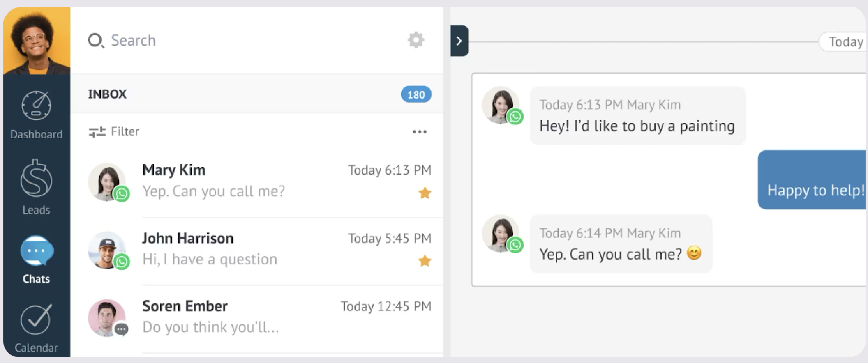Expand the panel with arrow chevron
Screen dimensions: 868x363
tap(459, 41)
